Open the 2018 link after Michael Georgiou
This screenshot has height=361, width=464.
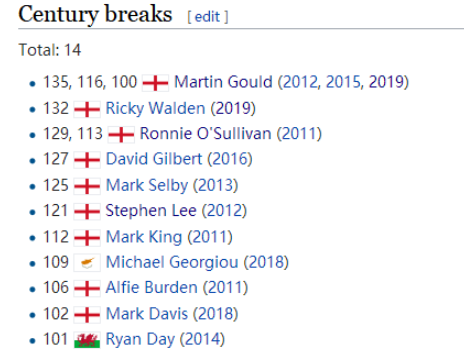pyautogui.click(x=266, y=262)
